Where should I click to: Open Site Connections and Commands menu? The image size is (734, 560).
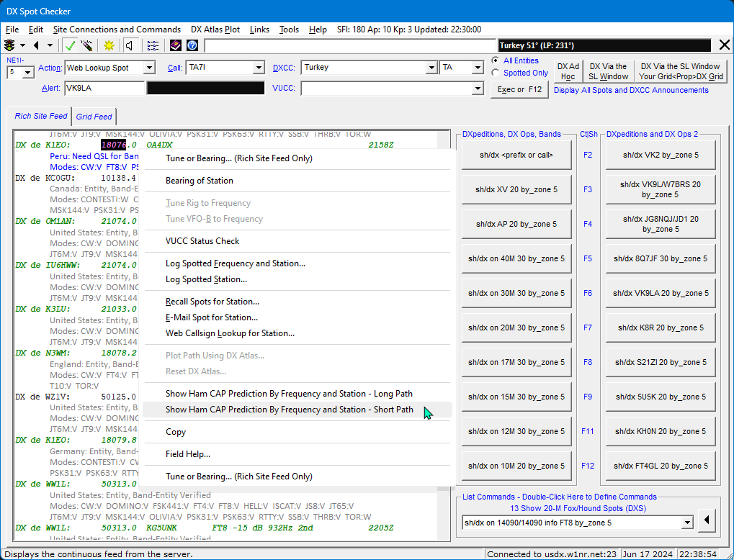[x=117, y=30]
